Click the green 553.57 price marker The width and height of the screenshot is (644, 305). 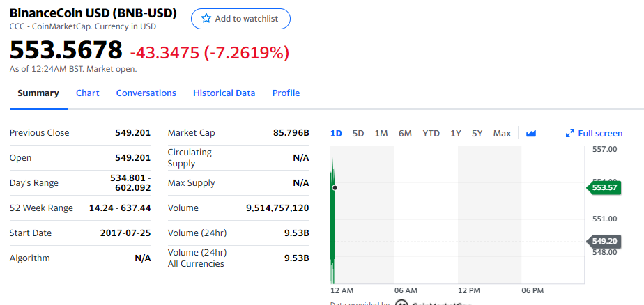[x=604, y=187]
